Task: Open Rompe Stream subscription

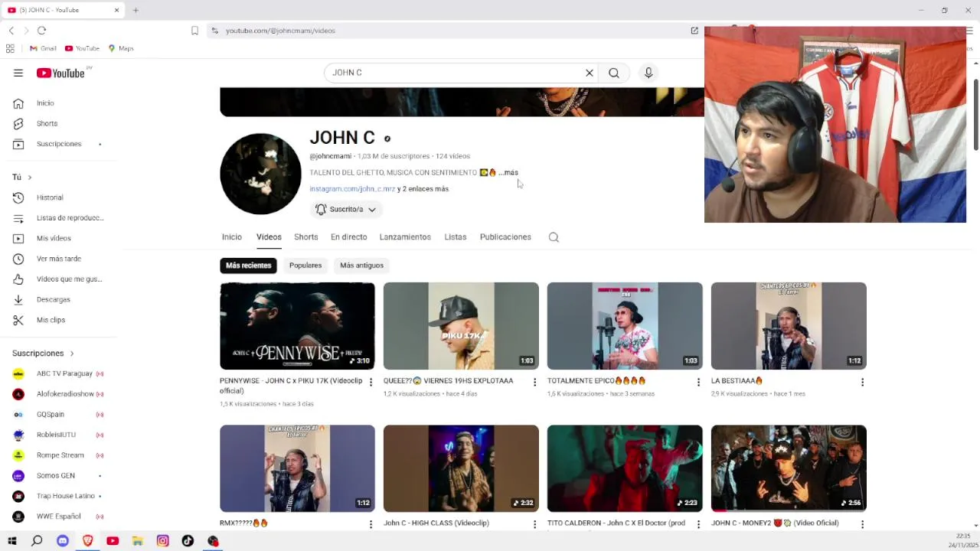Action: [x=61, y=455]
